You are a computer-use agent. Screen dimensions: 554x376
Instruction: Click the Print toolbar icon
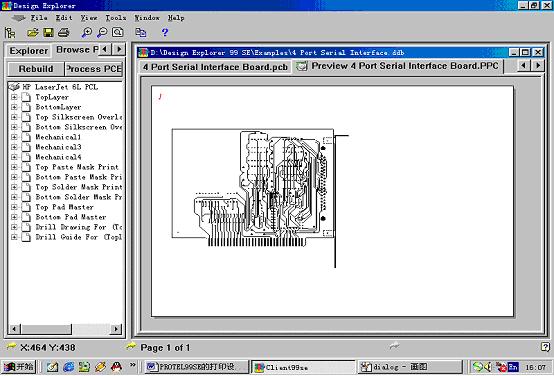pyautogui.click(x=64, y=33)
